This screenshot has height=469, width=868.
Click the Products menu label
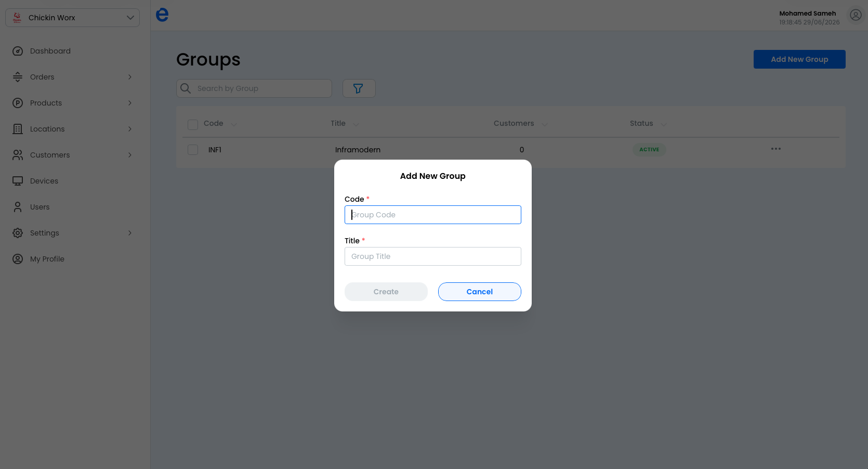coord(46,103)
